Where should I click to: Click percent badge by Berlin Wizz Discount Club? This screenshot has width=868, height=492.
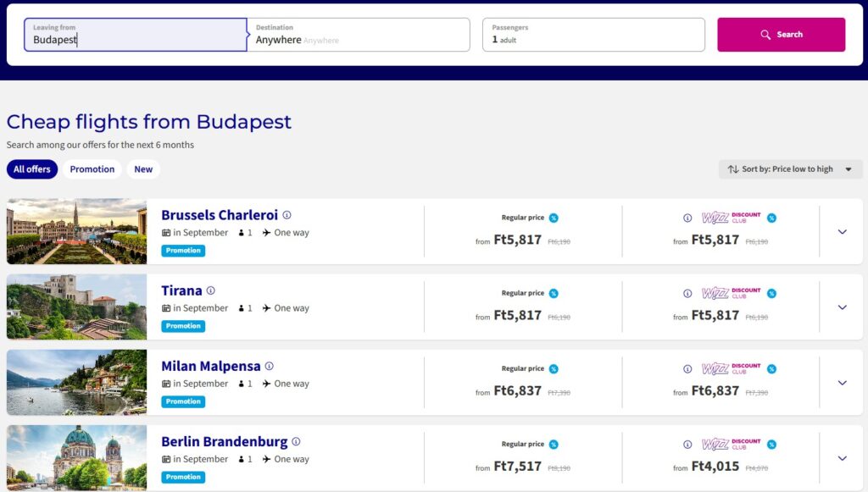click(x=771, y=445)
